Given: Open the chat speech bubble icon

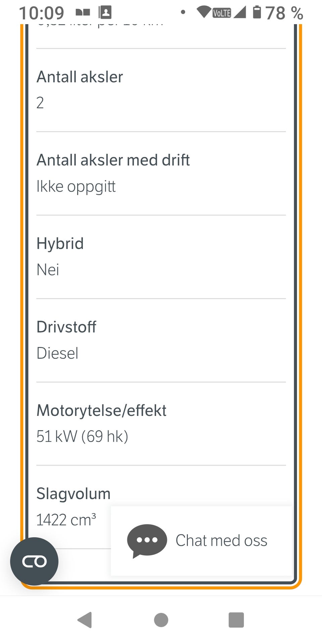Looking at the screenshot, I should [147, 541].
